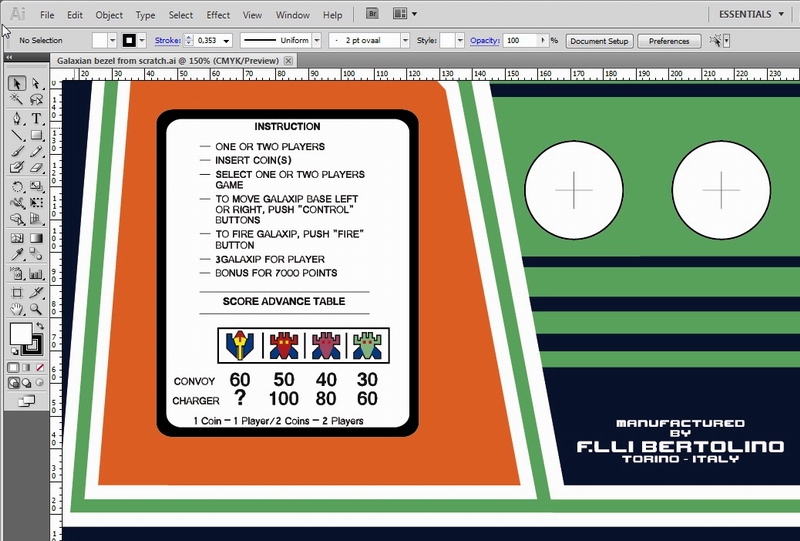Image resolution: width=800 pixels, height=541 pixels.
Task: Set paint mode to Color
Action: tap(13, 367)
